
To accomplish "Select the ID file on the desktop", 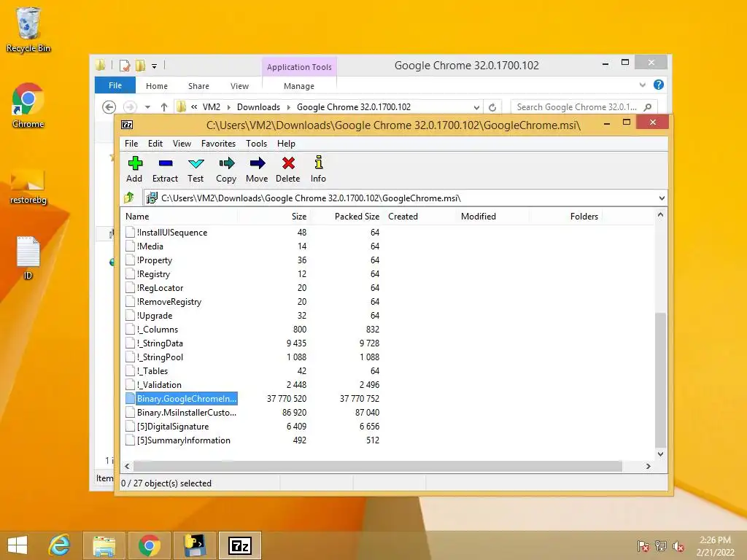I will (28, 257).
